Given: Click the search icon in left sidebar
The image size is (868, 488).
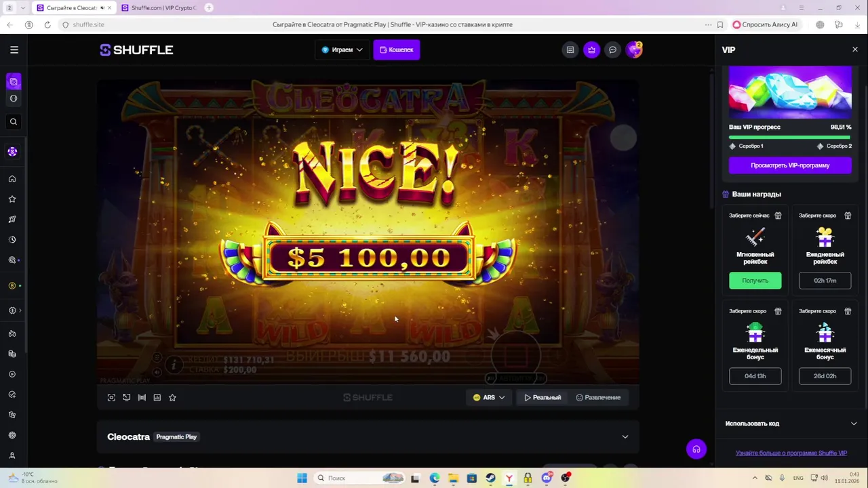Looking at the screenshot, I should tap(13, 122).
